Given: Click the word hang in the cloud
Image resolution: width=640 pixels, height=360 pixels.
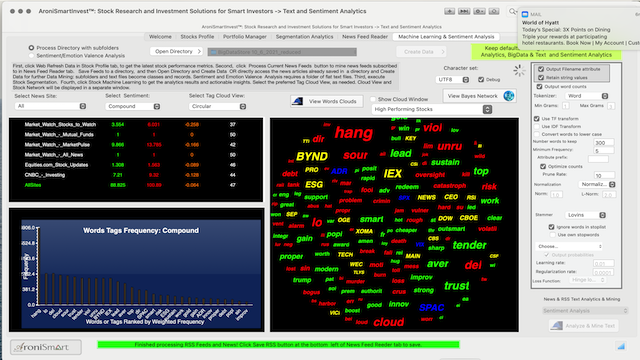Looking at the screenshot, I should click(x=354, y=133).
